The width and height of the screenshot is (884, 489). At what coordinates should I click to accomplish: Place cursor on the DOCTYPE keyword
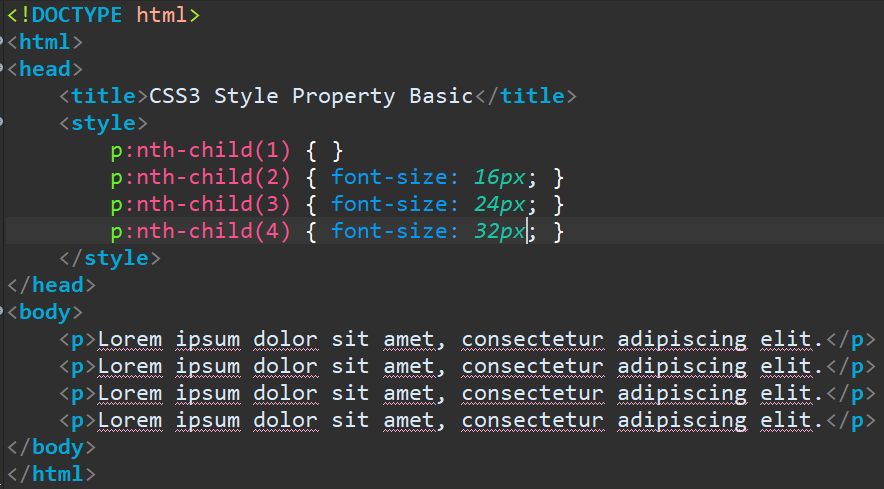click(77, 15)
